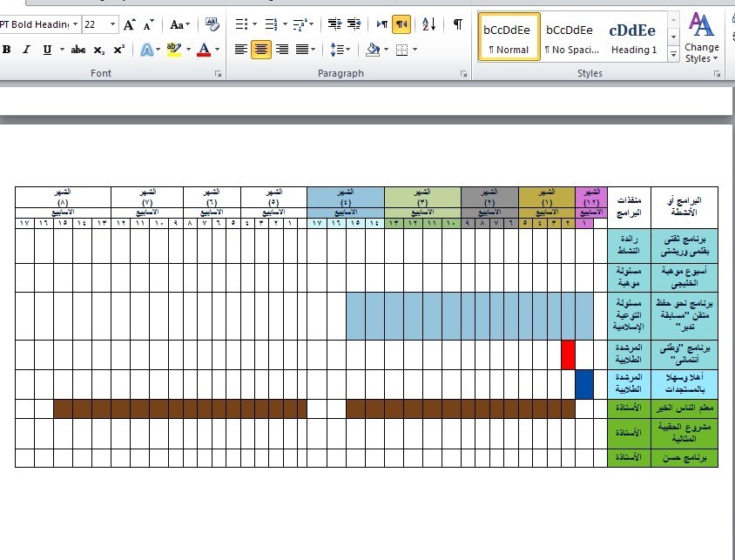Click the 'الشهر (٨)' month header cell
Viewport: 735px width, 560px height.
click(x=63, y=198)
